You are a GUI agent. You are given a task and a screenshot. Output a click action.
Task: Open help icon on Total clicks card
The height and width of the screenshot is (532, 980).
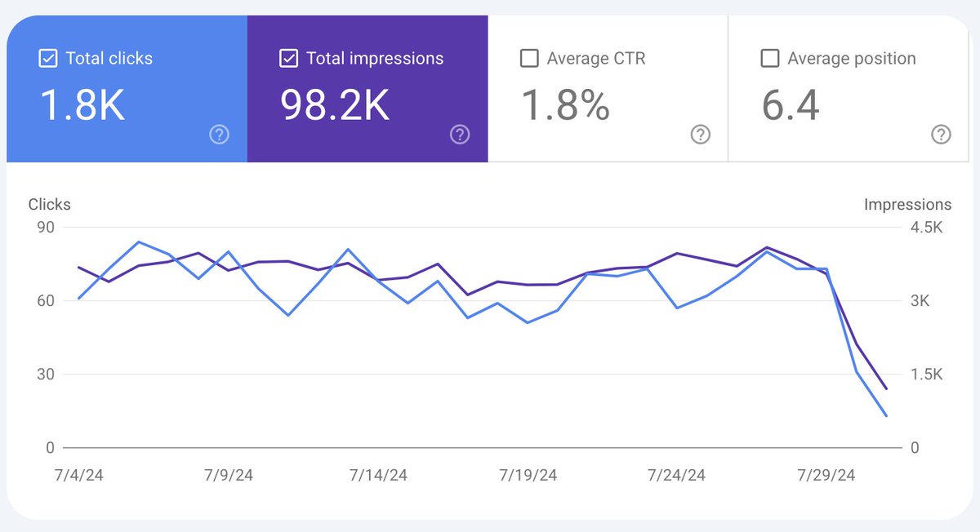tap(219, 135)
